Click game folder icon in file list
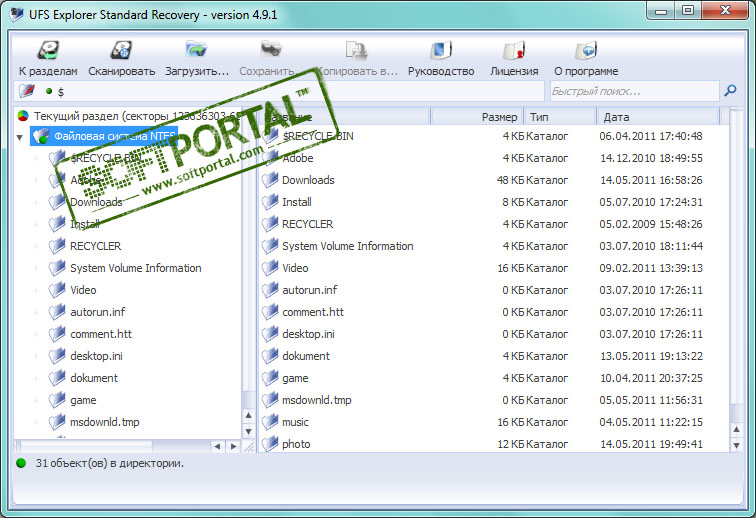Viewport: 756px width, 518px height. click(270, 378)
